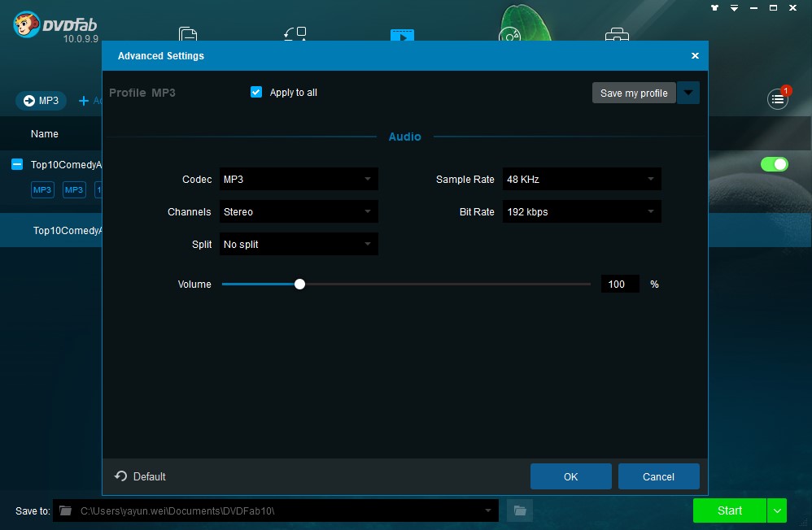812x530 pixels.
Task: Select the Ripper module icon
Action: [x=295, y=33]
